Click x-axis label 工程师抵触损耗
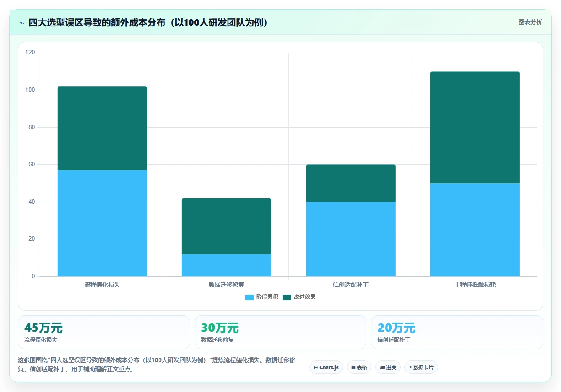 (x=475, y=285)
